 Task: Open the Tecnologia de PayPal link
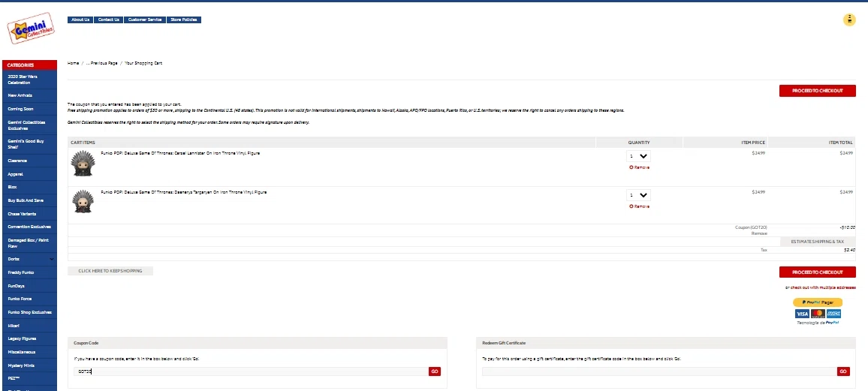(x=818, y=323)
